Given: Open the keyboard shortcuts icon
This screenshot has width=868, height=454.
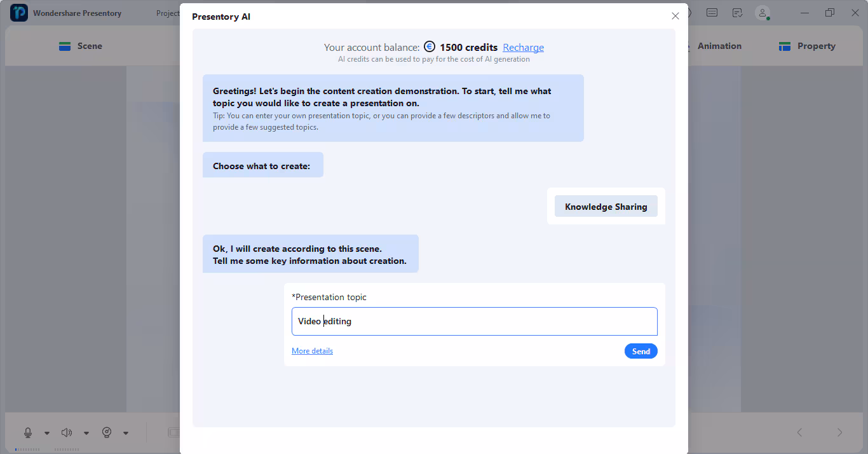Looking at the screenshot, I should pyautogui.click(x=712, y=13).
